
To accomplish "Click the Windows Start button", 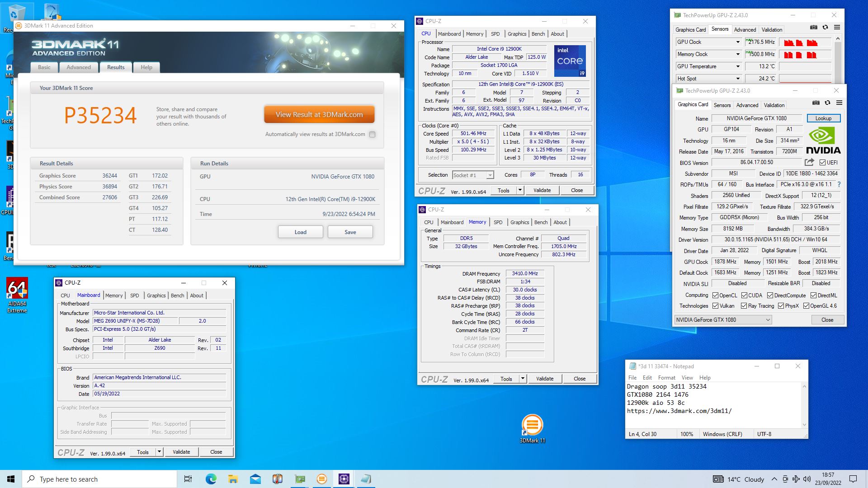I will coord(11,479).
